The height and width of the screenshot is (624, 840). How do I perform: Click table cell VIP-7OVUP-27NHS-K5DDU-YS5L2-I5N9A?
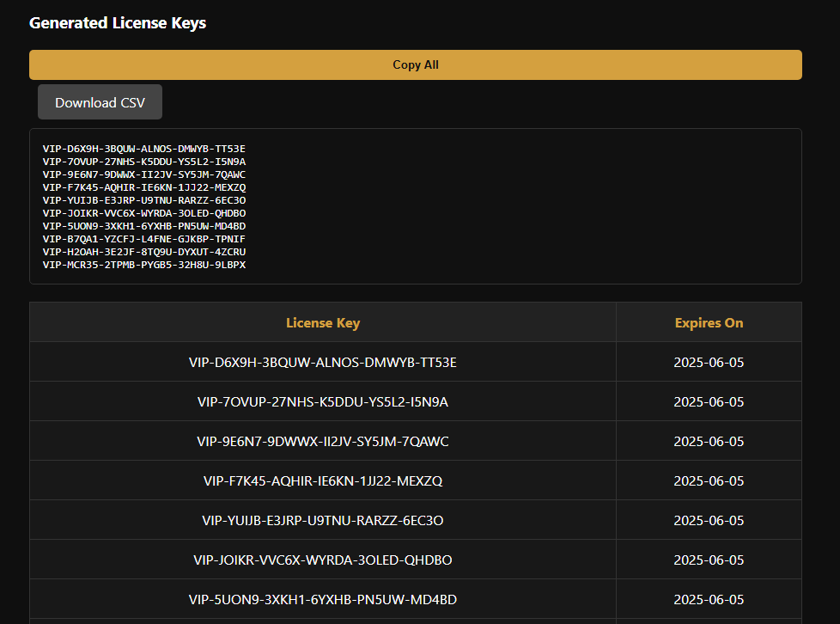323,401
